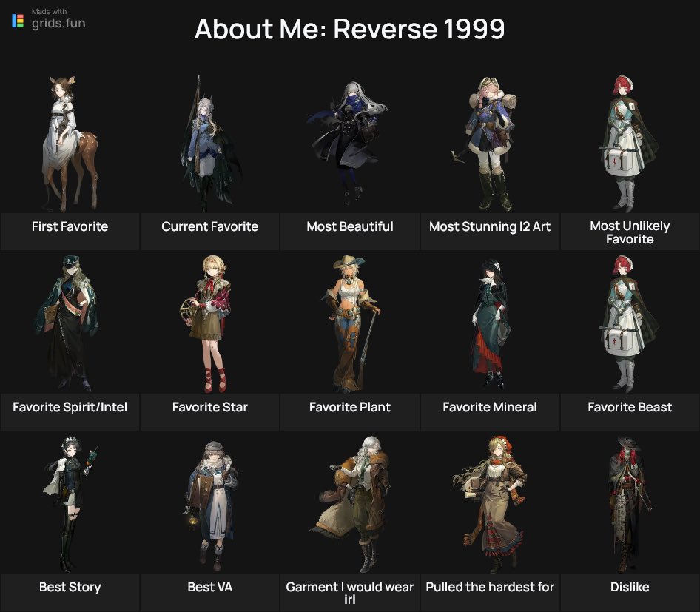Select the Favorite Star character image

tap(206, 324)
